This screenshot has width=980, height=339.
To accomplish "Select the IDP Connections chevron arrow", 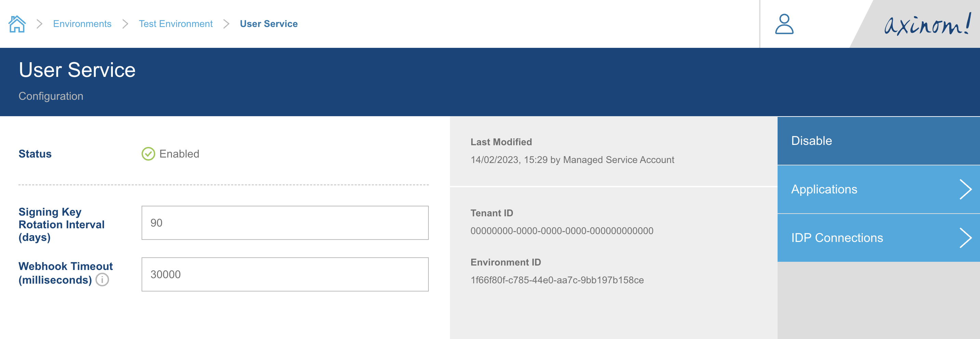I will coord(966,238).
